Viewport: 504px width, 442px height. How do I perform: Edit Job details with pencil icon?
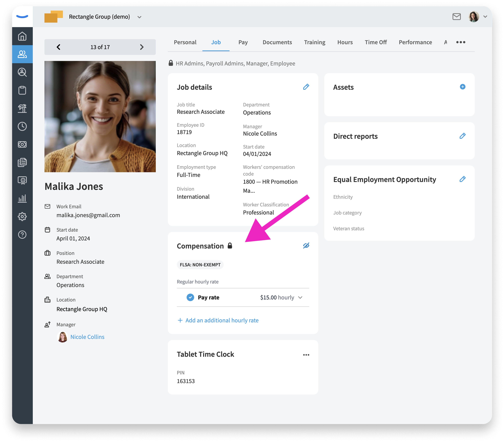306,87
